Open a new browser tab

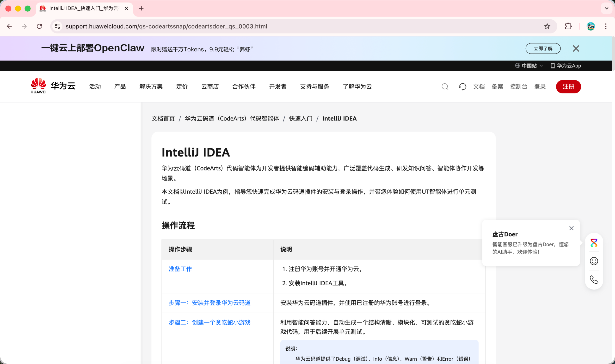tap(141, 9)
